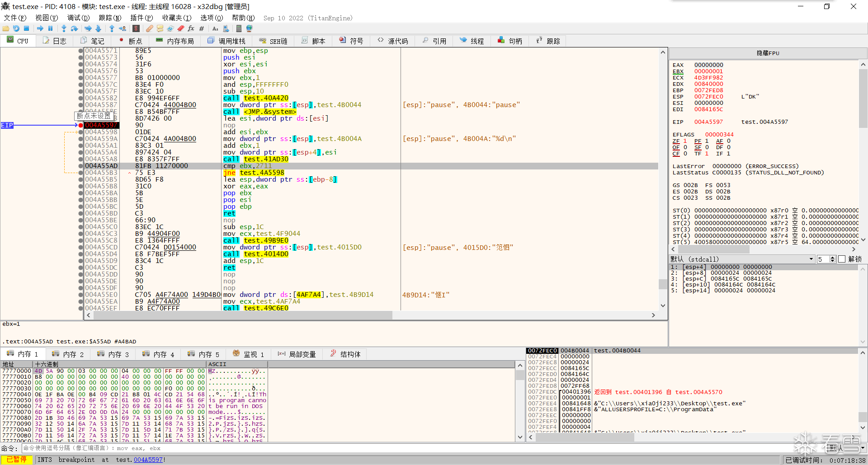Toggle breakpoint bullet at 004A5571
Screen dimensions: 868x465
pos(81,51)
